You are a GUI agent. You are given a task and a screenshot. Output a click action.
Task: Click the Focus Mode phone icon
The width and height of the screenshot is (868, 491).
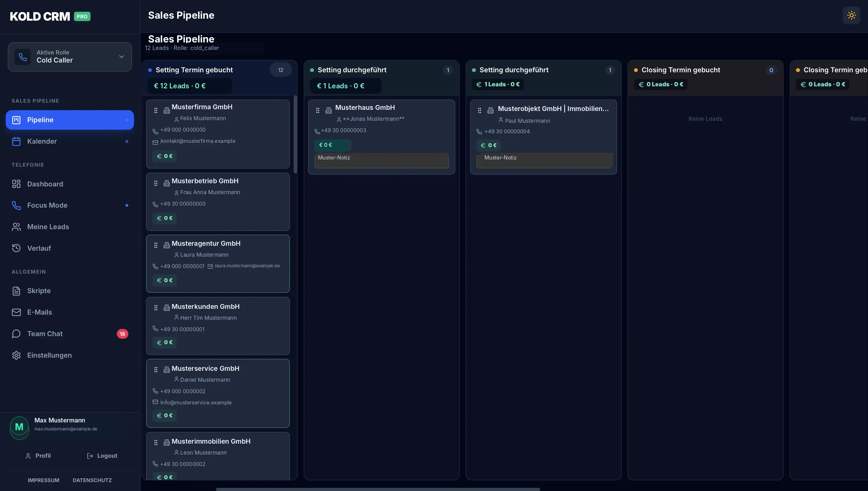pos(16,205)
